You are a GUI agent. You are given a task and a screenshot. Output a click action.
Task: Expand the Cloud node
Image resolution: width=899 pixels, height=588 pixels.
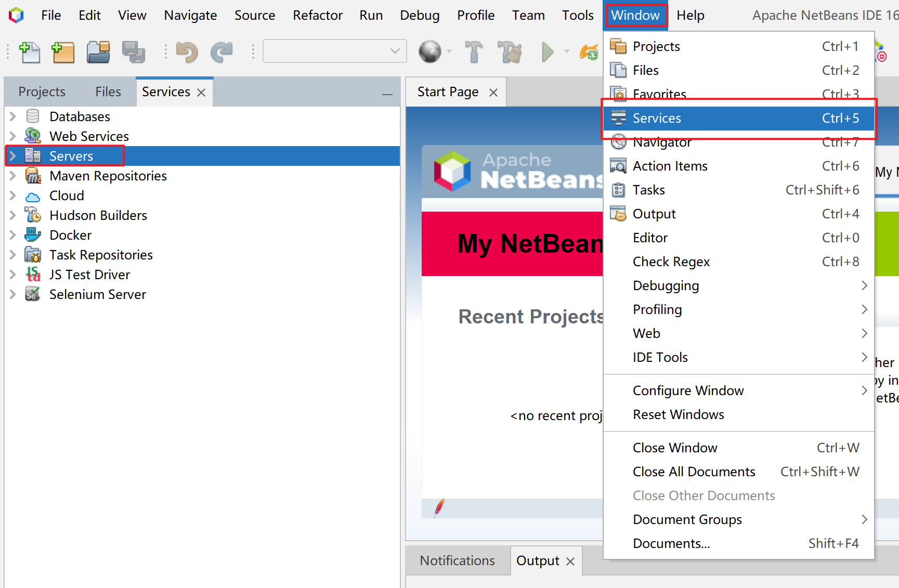(x=13, y=195)
